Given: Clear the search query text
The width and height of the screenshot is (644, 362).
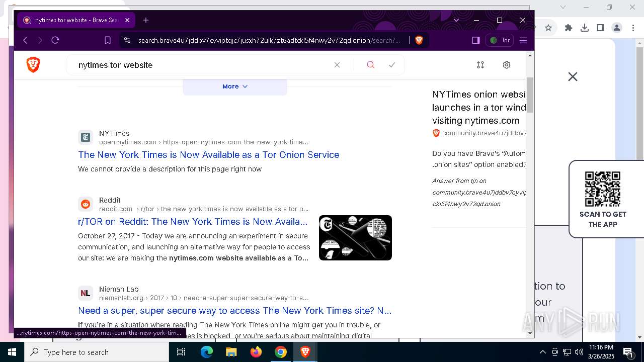Looking at the screenshot, I should pyautogui.click(x=337, y=65).
